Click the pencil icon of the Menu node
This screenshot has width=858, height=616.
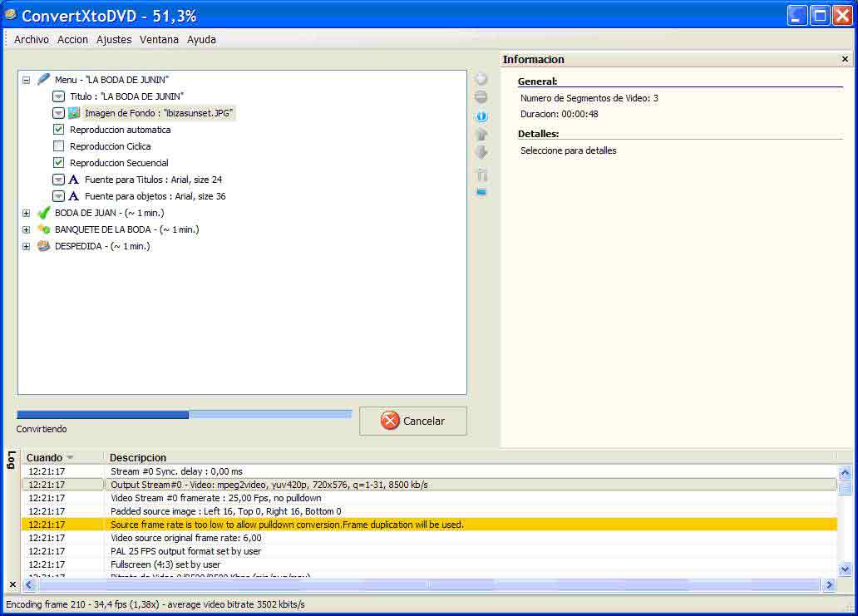tap(44, 79)
